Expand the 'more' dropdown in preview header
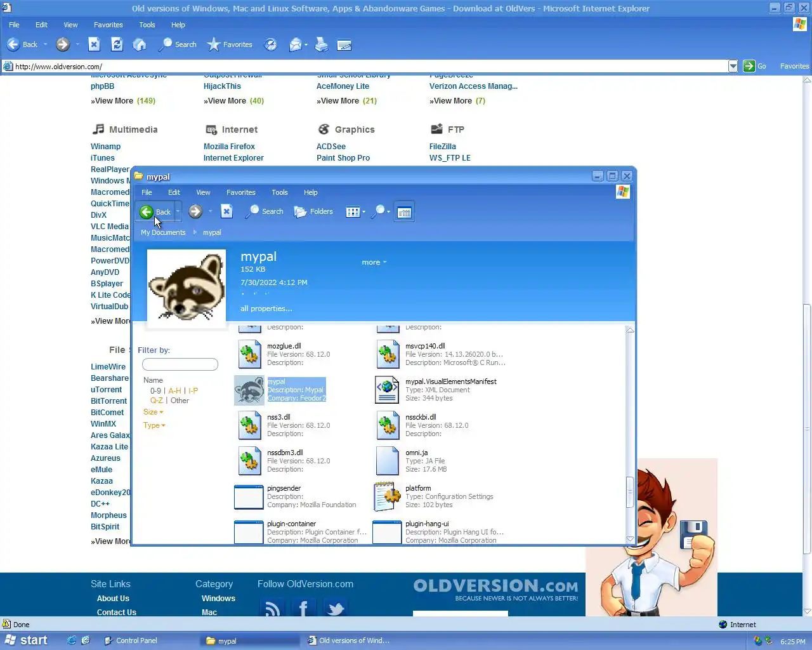This screenshot has width=812, height=650. [374, 262]
